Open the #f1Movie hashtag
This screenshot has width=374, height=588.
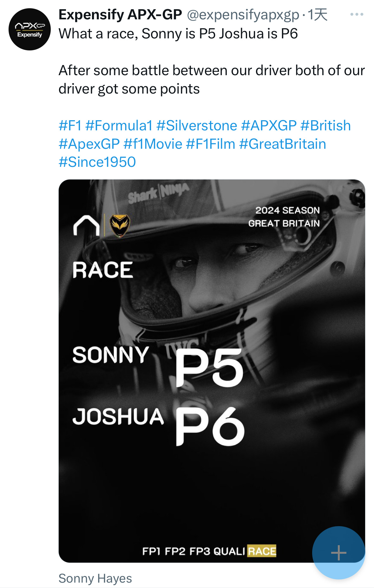click(153, 144)
